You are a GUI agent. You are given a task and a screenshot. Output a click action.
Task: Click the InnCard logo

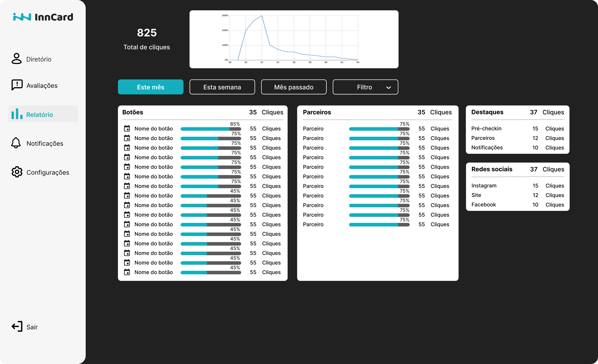(x=43, y=17)
